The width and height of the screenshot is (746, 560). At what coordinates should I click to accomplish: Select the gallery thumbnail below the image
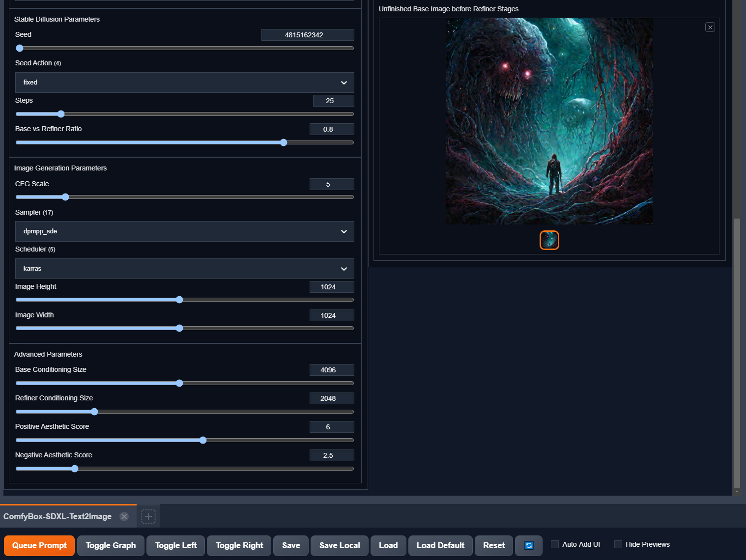[549, 240]
